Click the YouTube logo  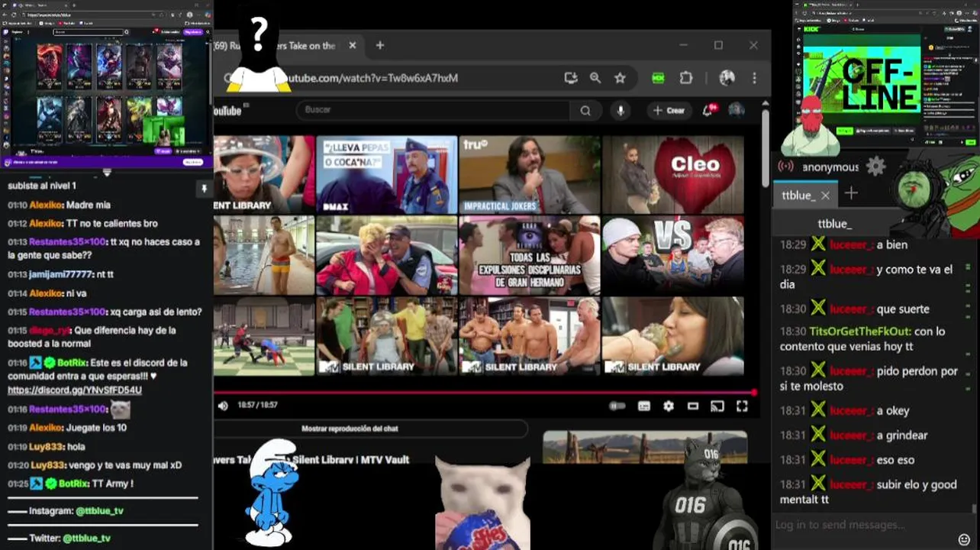click(227, 111)
